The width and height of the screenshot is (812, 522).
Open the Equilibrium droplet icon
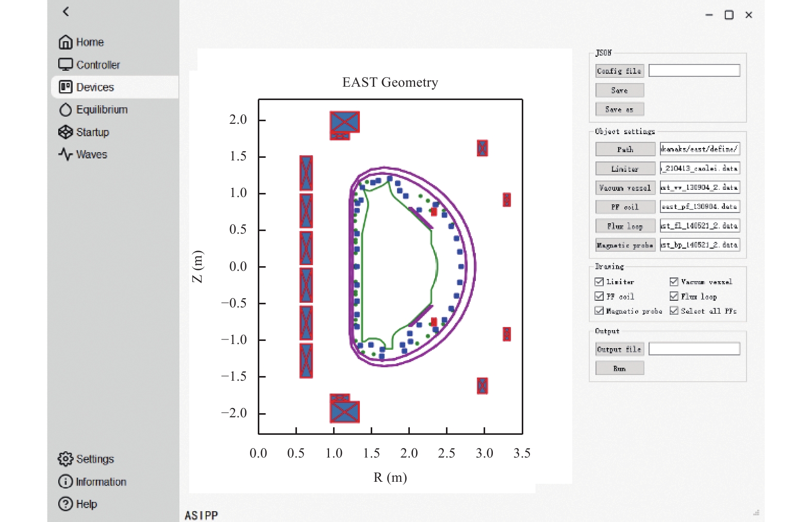coord(65,110)
